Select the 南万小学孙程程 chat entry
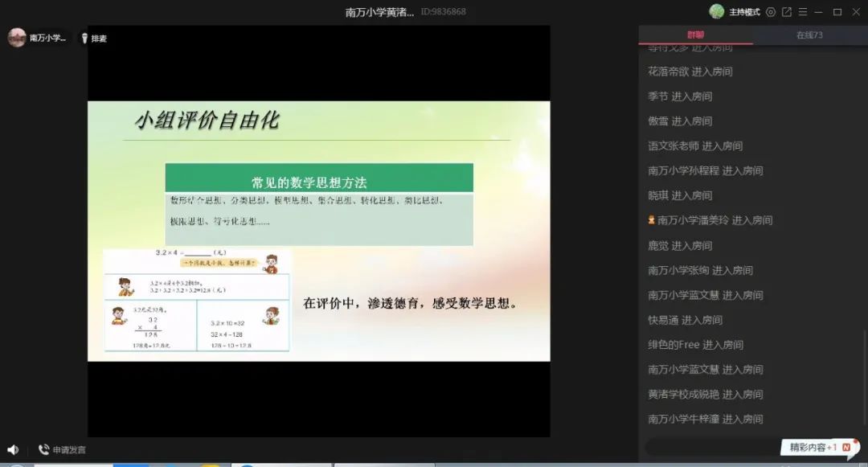 (705, 170)
